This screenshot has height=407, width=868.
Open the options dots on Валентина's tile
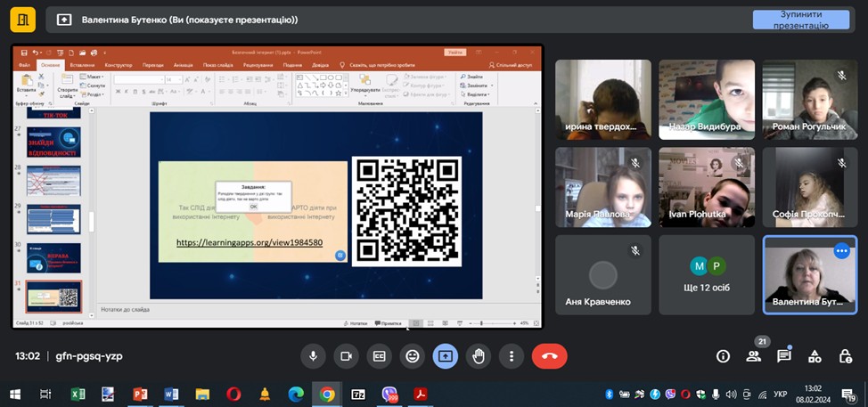click(x=842, y=251)
